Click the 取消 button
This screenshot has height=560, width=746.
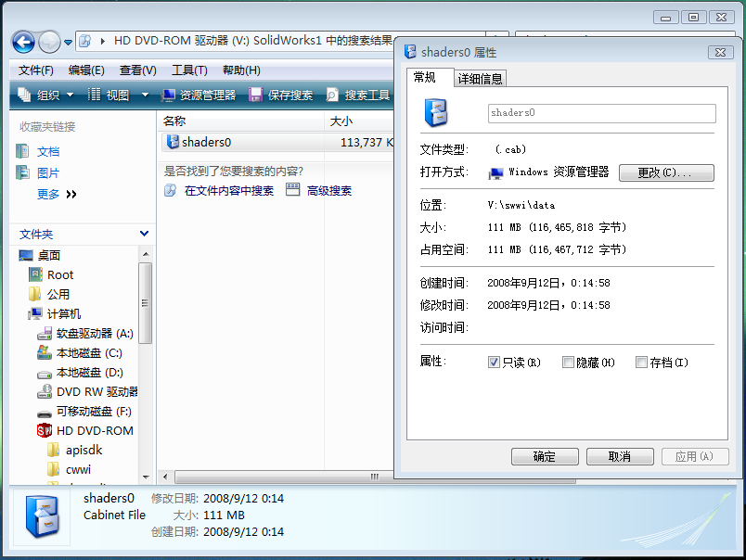620,457
